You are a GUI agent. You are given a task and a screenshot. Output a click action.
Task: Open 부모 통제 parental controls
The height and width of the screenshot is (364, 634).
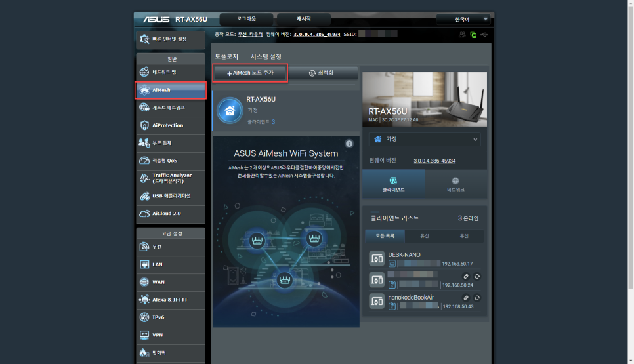click(171, 143)
